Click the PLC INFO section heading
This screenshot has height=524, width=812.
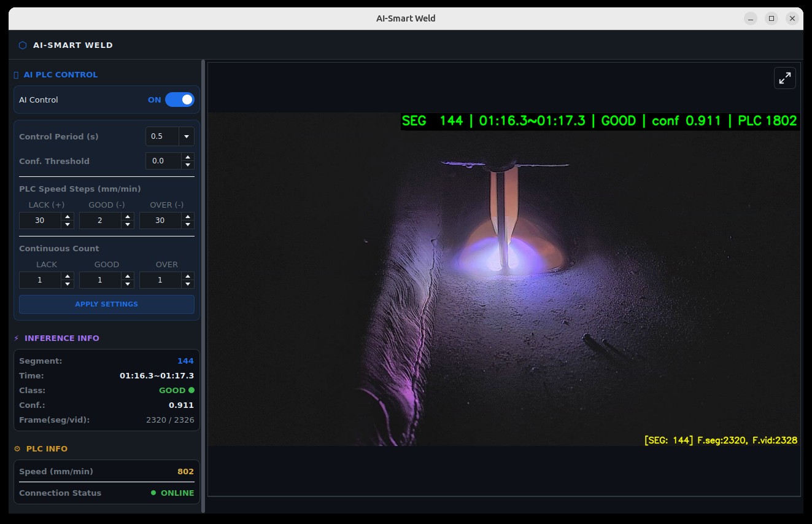47,448
